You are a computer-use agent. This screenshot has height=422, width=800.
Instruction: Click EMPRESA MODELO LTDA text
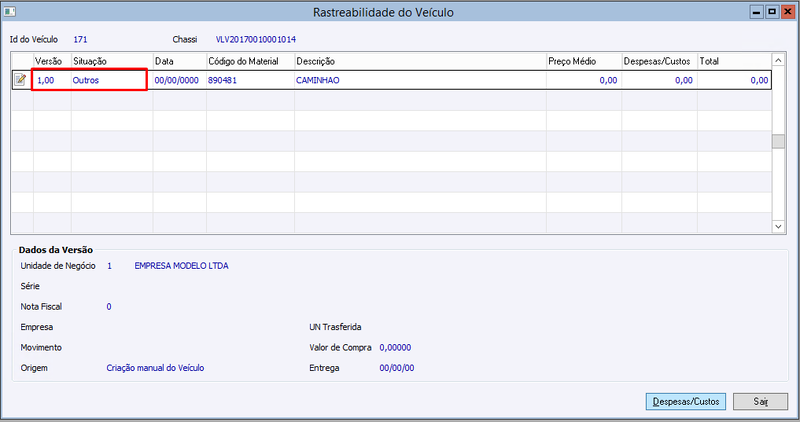pyautogui.click(x=181, y=266)
